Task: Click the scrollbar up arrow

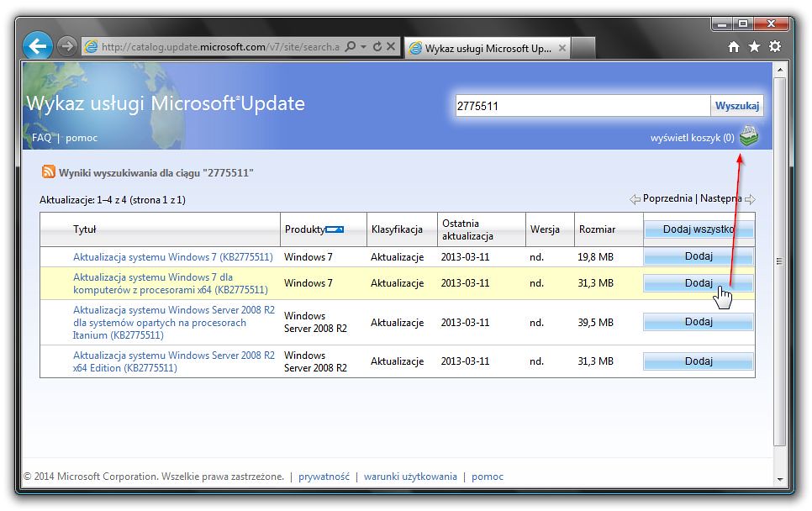Action: (x=780, y=70)
